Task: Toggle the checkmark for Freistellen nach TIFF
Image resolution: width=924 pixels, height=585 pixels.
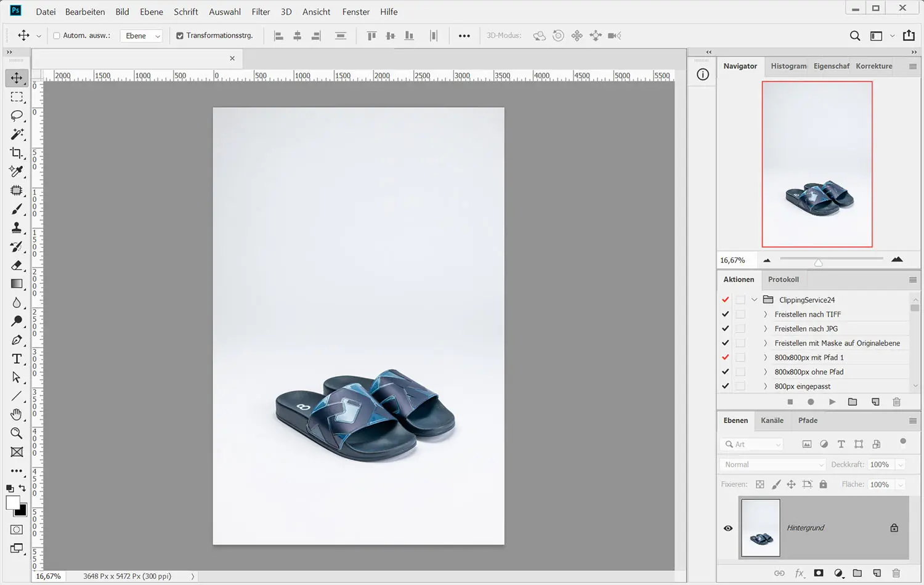Action: [726, 314]
